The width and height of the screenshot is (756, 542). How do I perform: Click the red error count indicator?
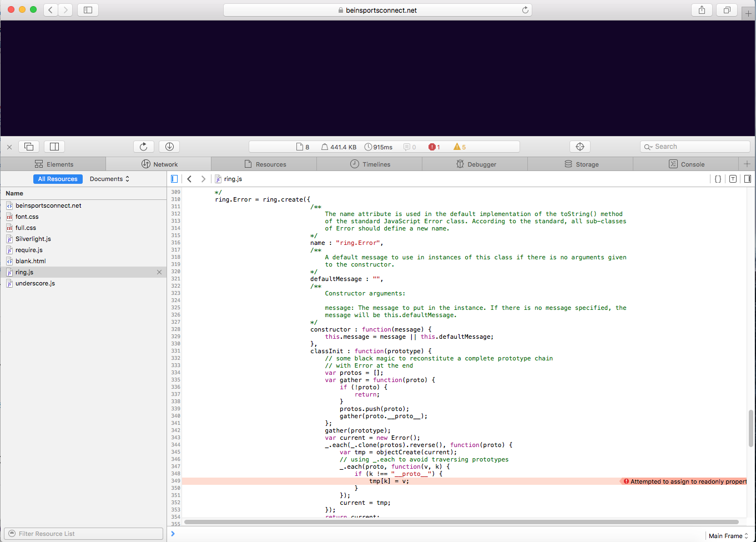click(434, 147)
